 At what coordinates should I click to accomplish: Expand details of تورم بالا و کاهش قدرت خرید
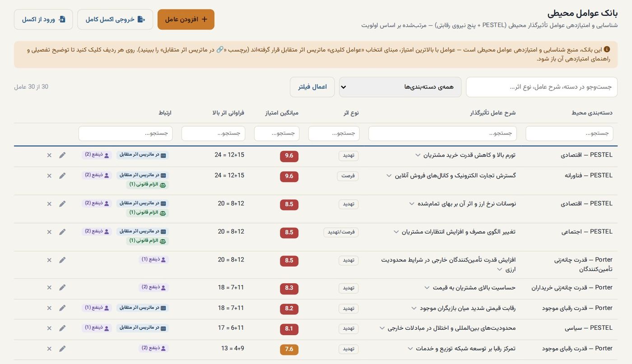pyautogui.click(x=418, y=155)
